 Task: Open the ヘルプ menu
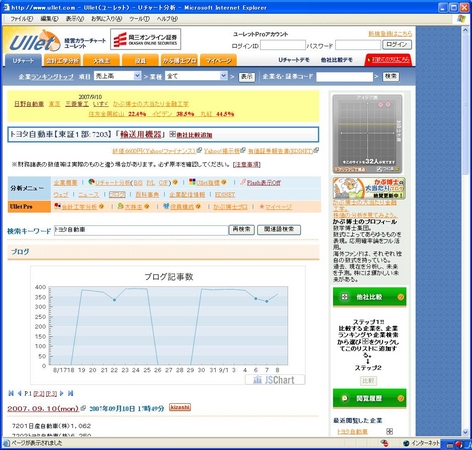click(x=167, y=19)
